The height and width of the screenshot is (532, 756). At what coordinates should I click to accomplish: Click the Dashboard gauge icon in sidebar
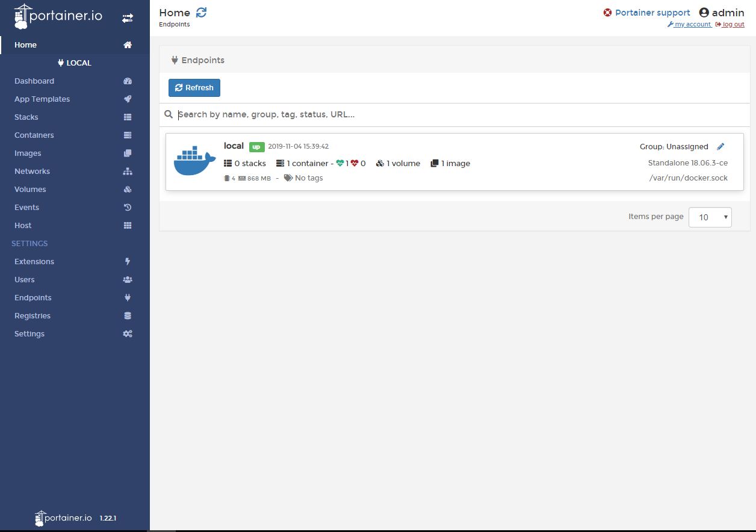[128, 81]
